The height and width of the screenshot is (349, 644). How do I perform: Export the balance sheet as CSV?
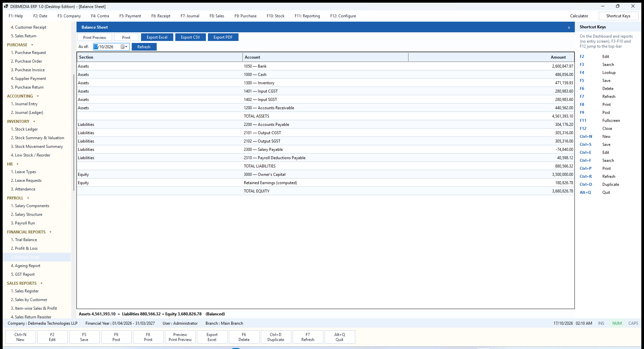click(191, 37)
